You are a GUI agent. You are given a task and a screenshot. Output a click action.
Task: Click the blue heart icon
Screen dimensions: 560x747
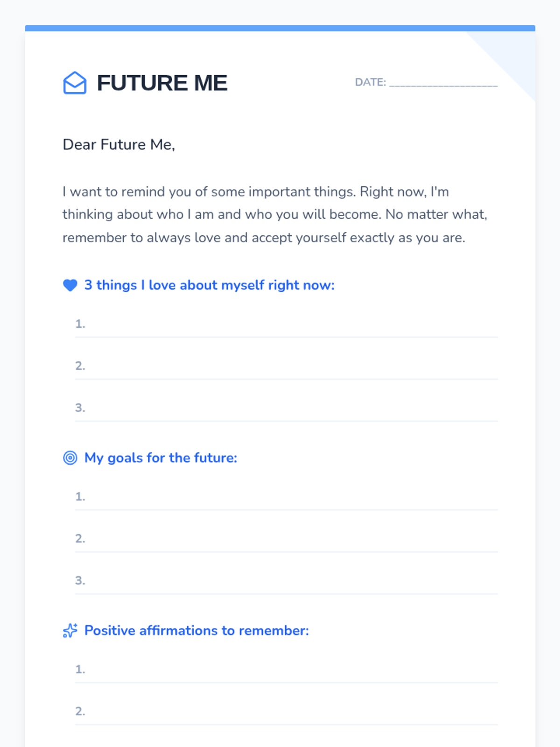tap(70, 285)
